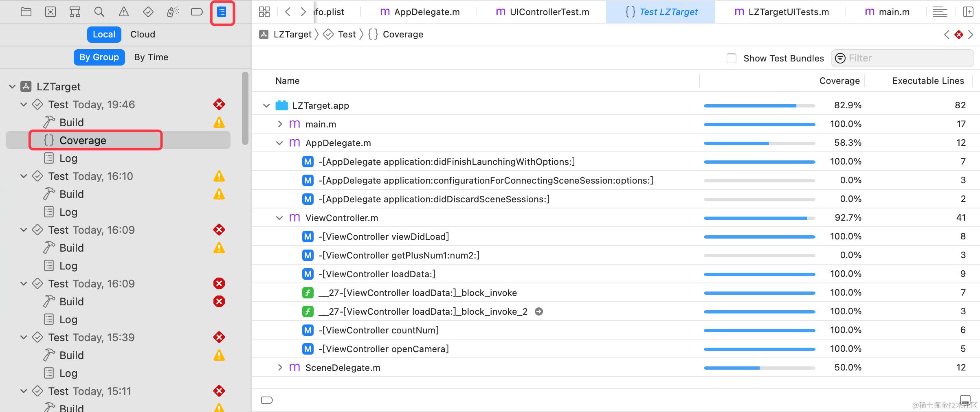
Task: Switch reports to Local
Action: pyautogui.click(x=104, y=35)
